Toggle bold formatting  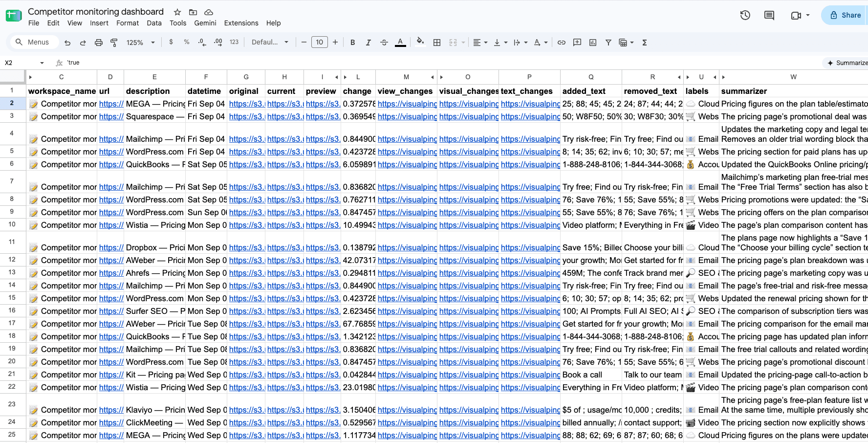click(352, 43)
